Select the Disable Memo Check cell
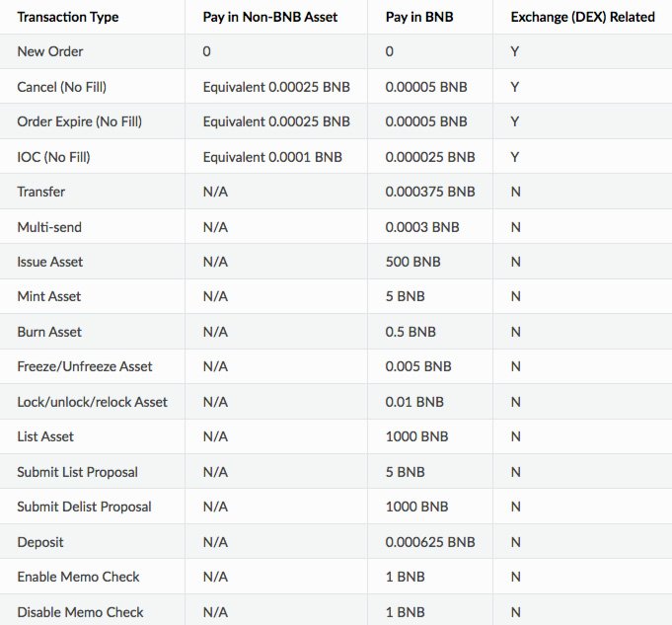 (x=80, y=612)
